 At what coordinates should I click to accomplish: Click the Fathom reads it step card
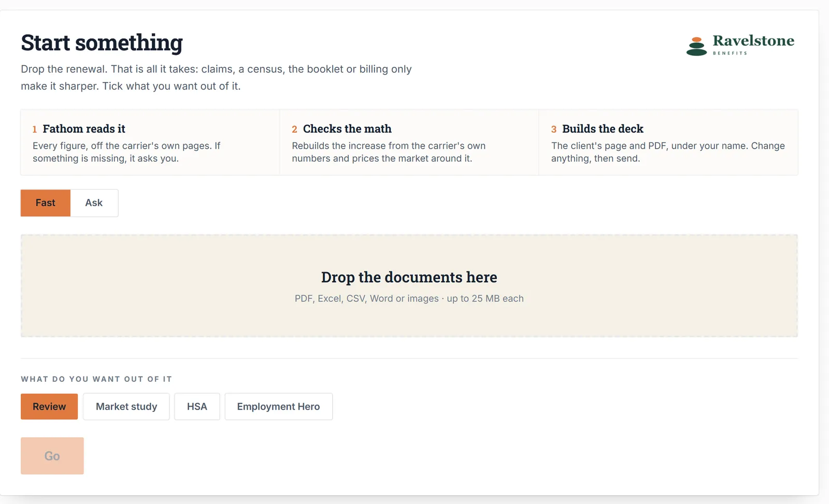(150, 142)
